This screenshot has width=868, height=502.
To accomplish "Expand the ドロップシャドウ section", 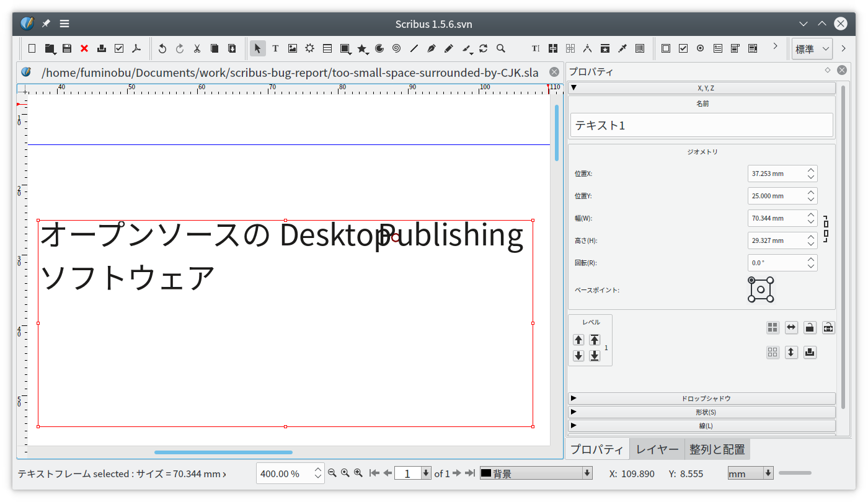I will 701,399.
